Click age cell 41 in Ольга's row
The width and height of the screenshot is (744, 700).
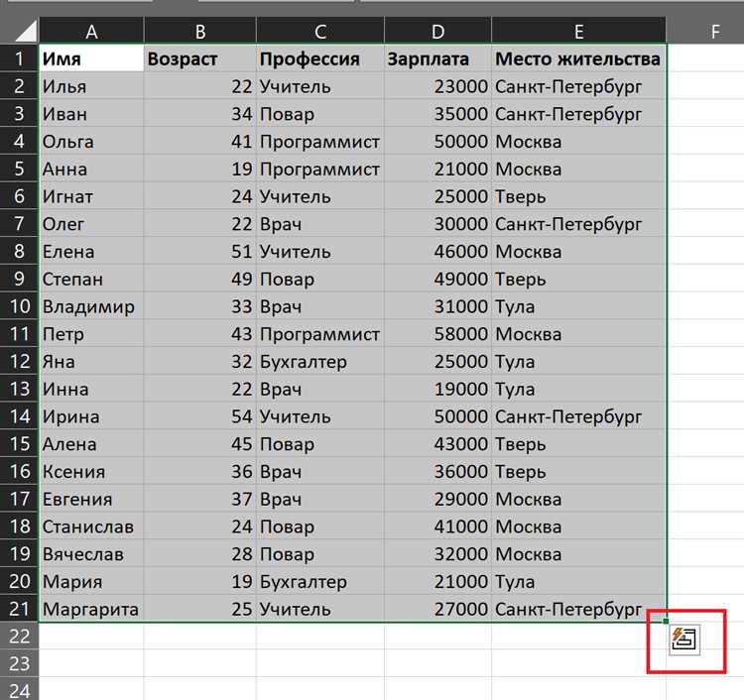click(199, 141)
